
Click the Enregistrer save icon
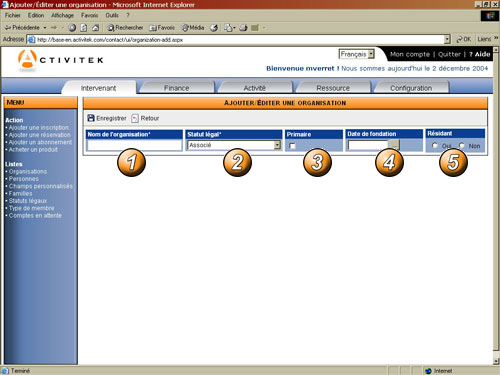[x=91, y=118]
